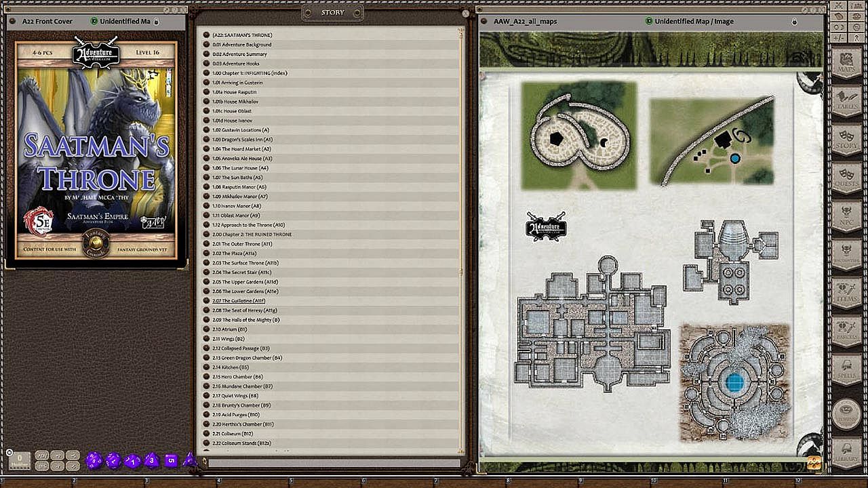Toggle the -5 modifier button
Viewport: 868px width, 488px height.
(x=73, y=466)
